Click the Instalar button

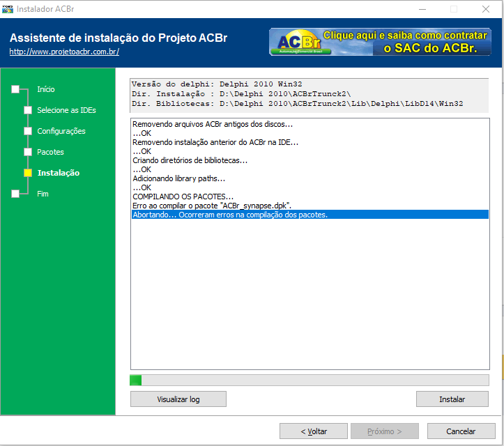coord(452,399)
